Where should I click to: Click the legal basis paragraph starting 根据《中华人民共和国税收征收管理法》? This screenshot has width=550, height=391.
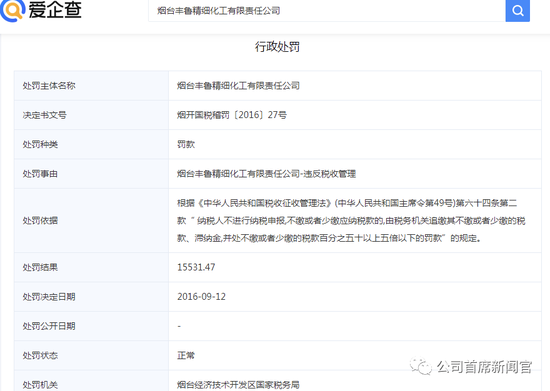coord(351,221)
